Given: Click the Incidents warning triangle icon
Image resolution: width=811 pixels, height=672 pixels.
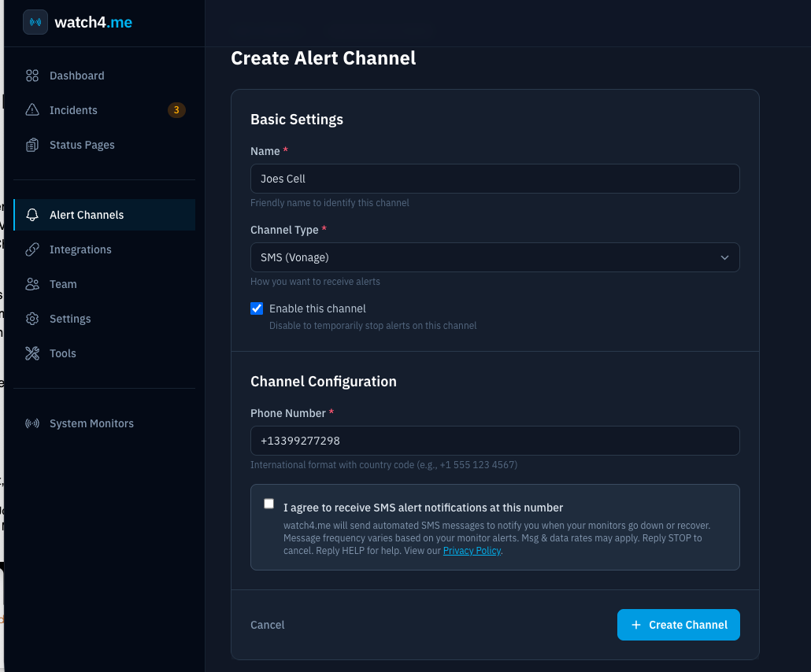Looking at the screenshot, I should tap(32, 110).
